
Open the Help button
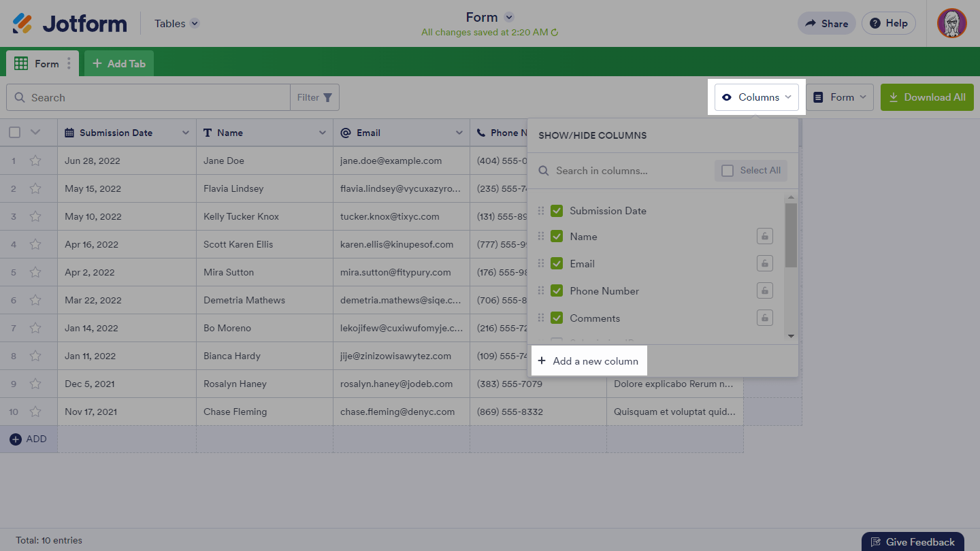[x=889, y=24]
